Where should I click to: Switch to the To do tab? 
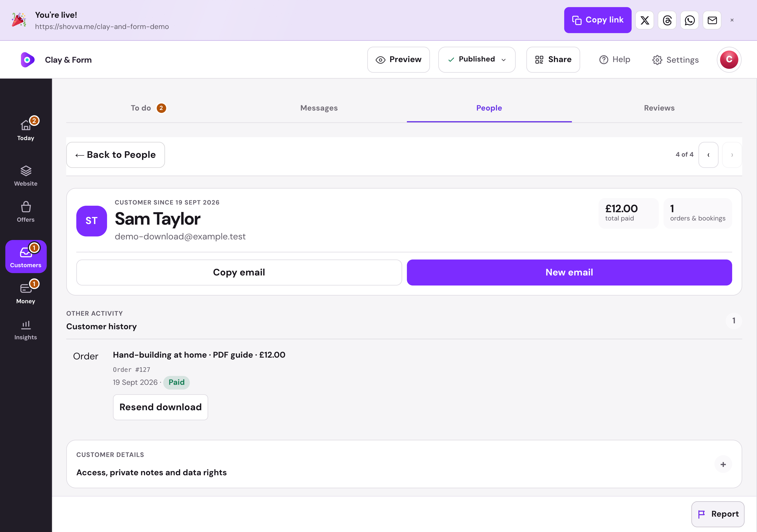[148, 108]
